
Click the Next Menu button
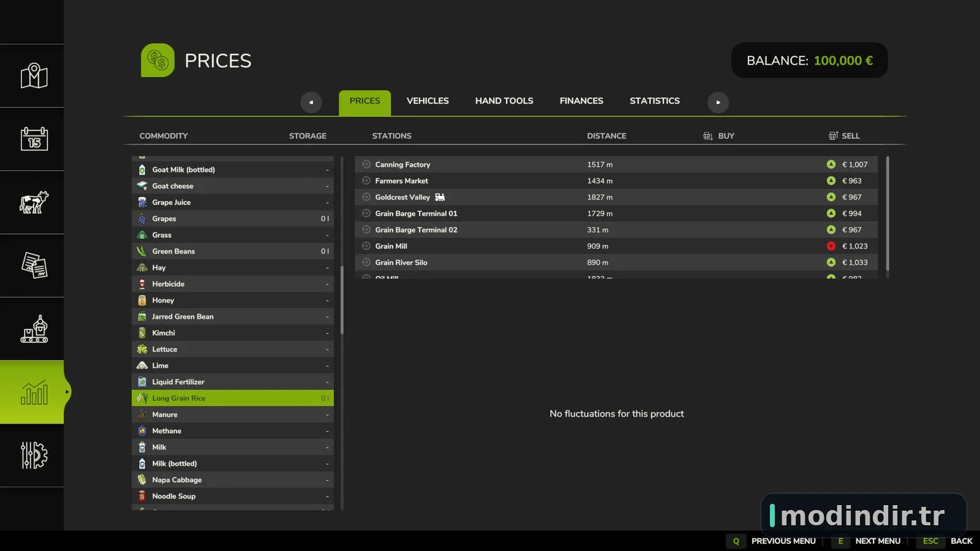tap(866, 541)
